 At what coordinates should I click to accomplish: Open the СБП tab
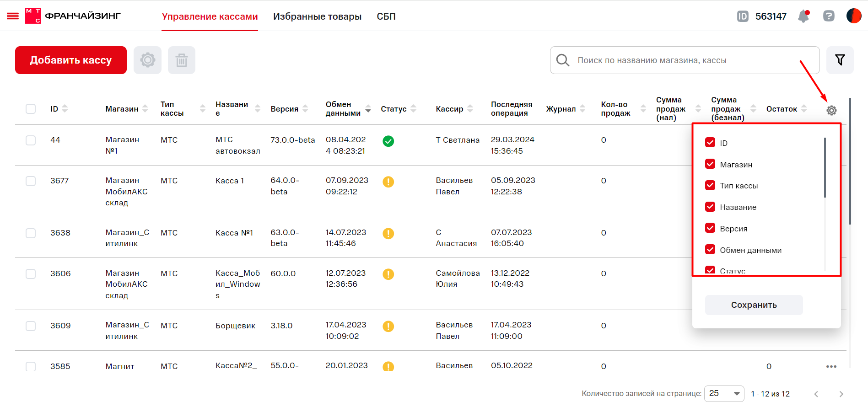coord(386,16)
